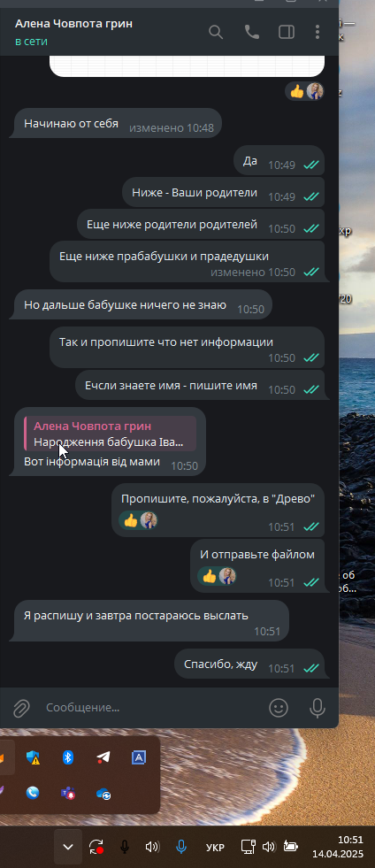Switch the УКР keyboard language indicator
This screenshot has width=375, height=868.
tap(215, 847)
